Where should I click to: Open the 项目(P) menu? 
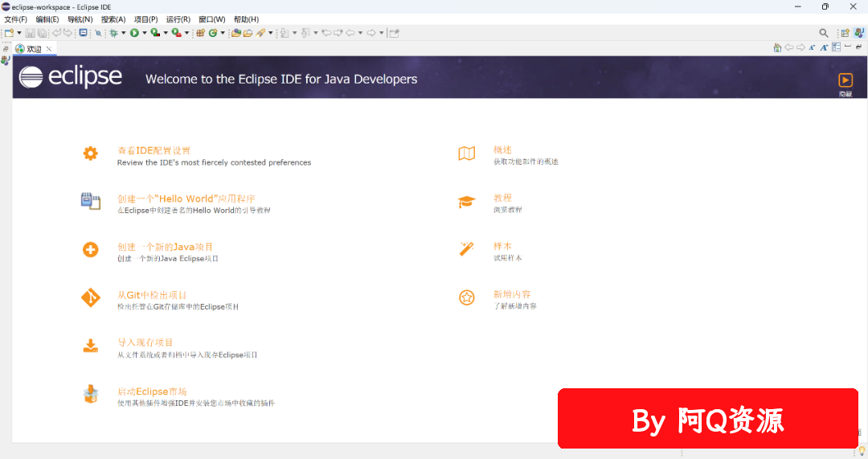tap(145, 19)
